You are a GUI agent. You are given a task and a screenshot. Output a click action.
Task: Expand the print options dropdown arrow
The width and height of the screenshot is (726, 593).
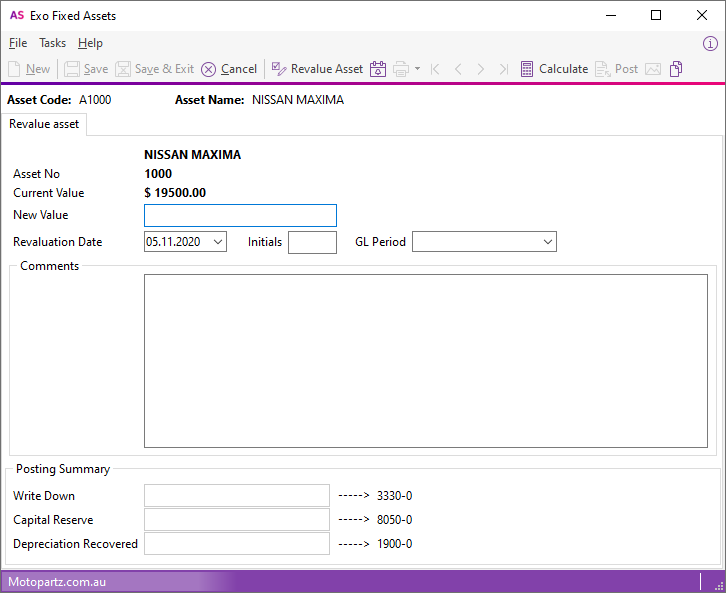[x=417, y=69]
